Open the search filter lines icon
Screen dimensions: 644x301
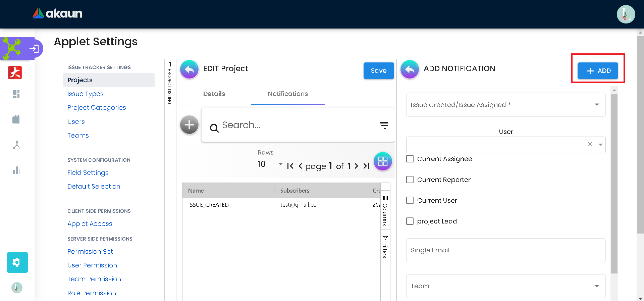click(x=384, y=126)
